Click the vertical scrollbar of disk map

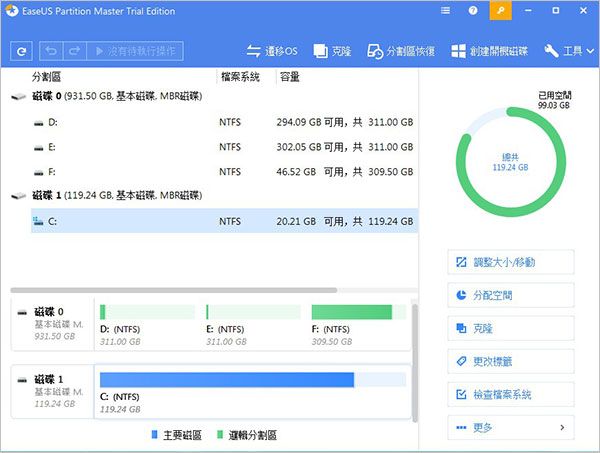click(415, 363)
